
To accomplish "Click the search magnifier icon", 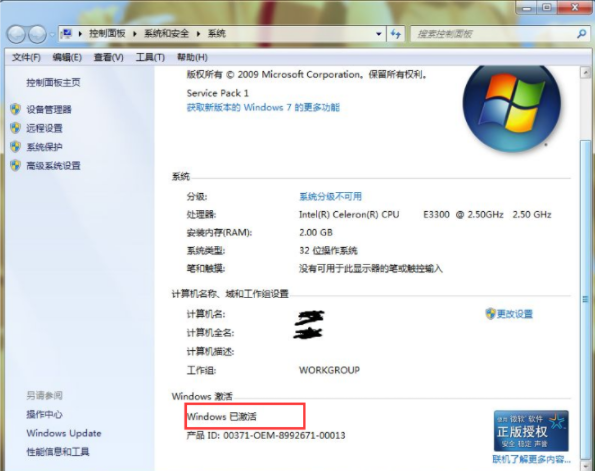I will (581, 34).
